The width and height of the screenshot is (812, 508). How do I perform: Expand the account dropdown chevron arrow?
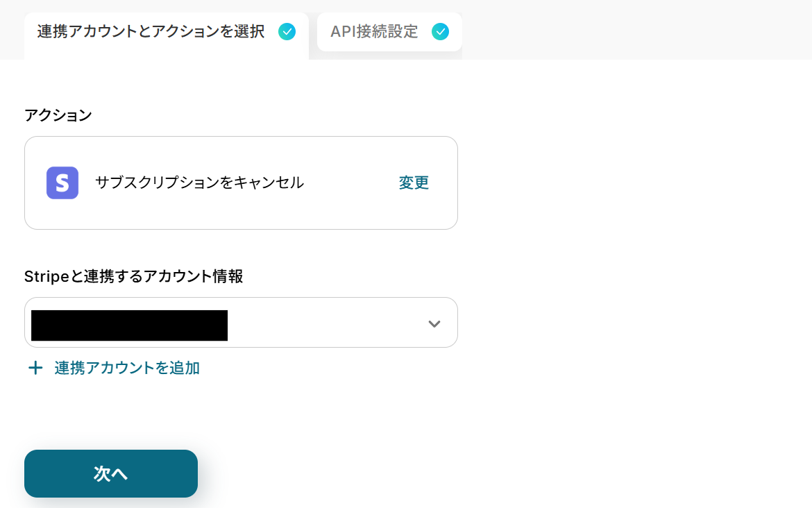pos(434,323)
